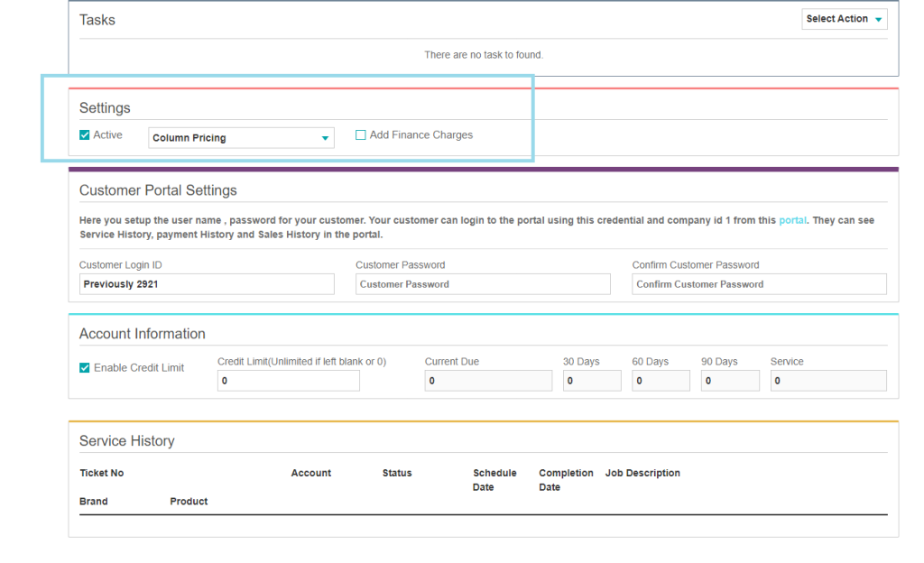Click the 60 Days amount field
This screenshot has height=563, width=924.
(x=661, y=381)
